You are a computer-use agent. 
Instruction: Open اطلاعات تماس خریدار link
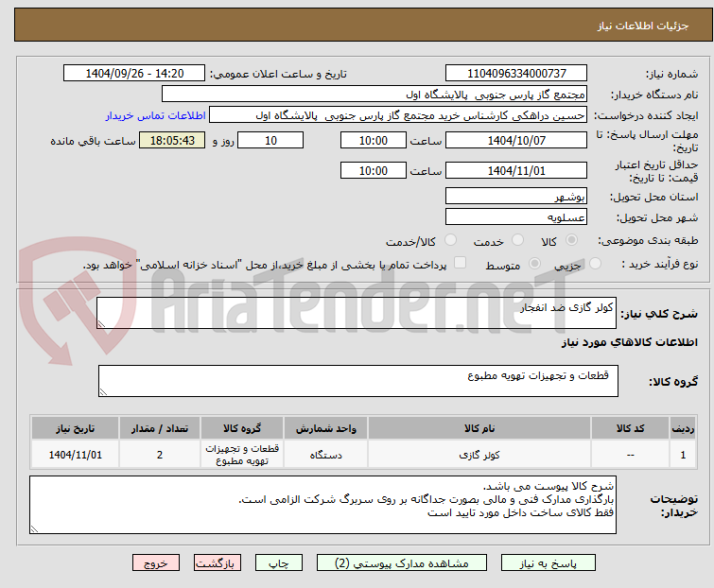[x=156, y=115]
